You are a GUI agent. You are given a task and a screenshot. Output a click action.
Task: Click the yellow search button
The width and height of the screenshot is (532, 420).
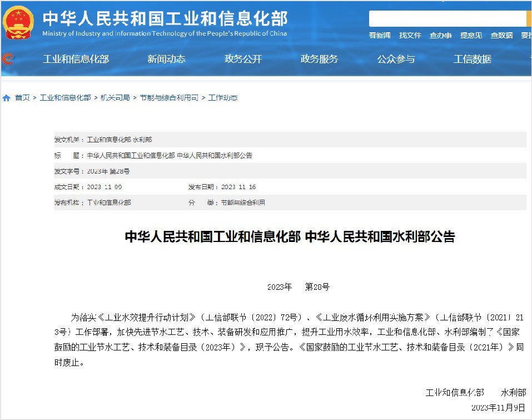[x=528, y=18]
